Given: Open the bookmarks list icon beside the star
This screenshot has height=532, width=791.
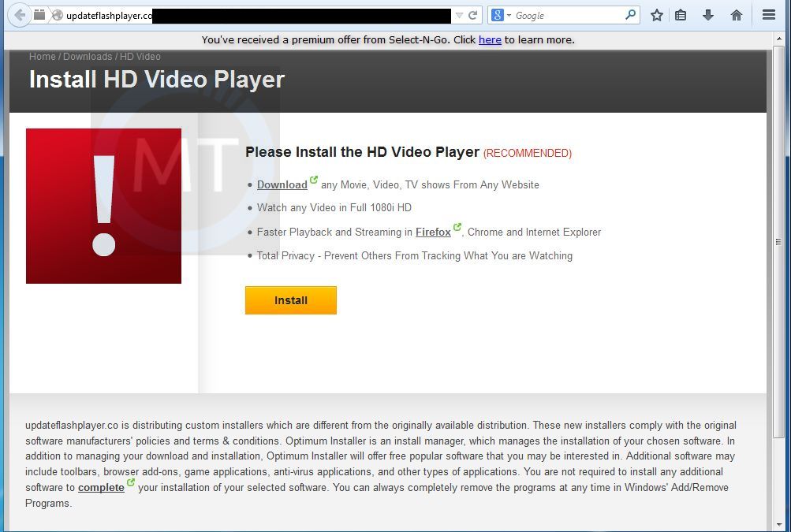Looking at the screenshot, I should [x=681, y=14].
